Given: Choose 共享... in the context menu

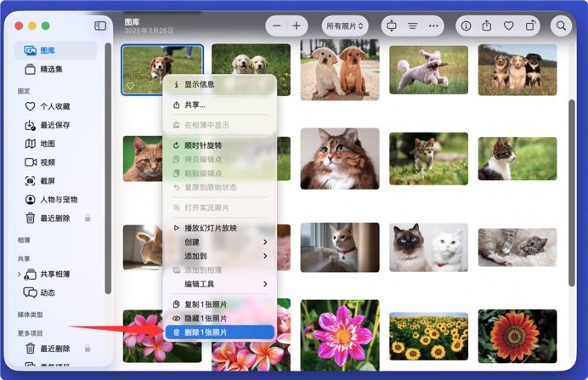Looking at the screenshot, I should click(x=220, y=105).
